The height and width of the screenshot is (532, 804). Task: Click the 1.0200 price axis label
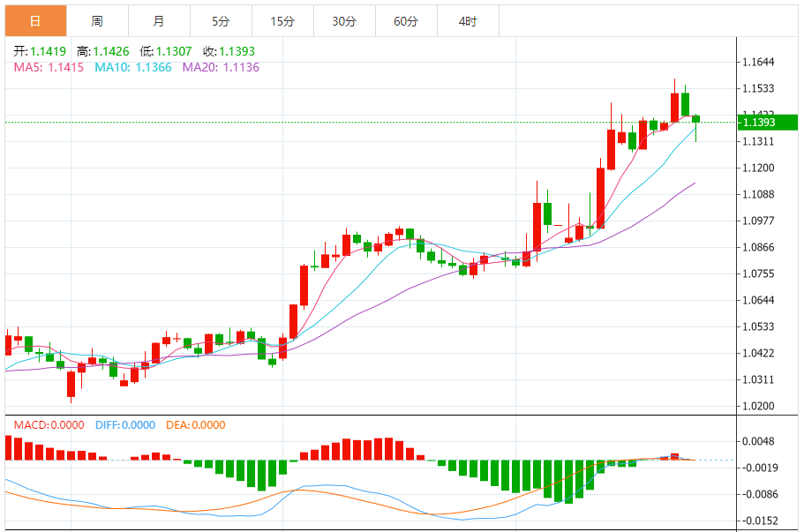click(x=758, y=407)
